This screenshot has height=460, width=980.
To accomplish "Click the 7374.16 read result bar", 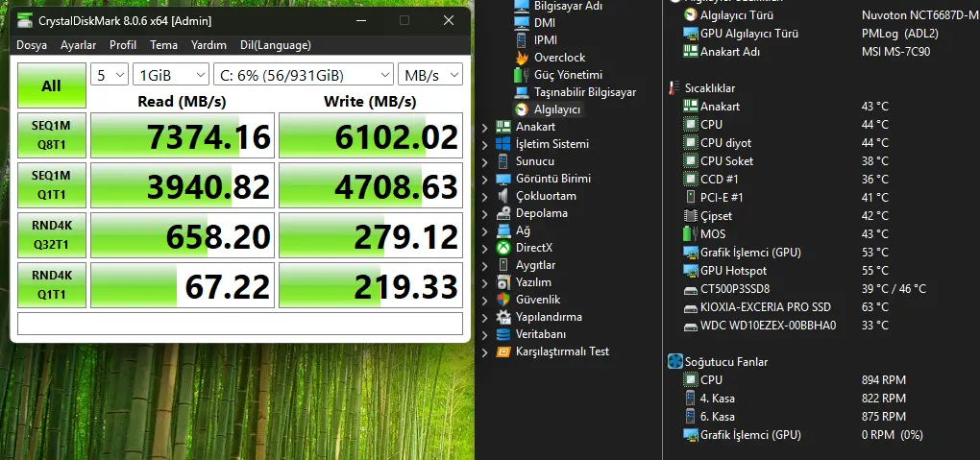I will 183,135.
